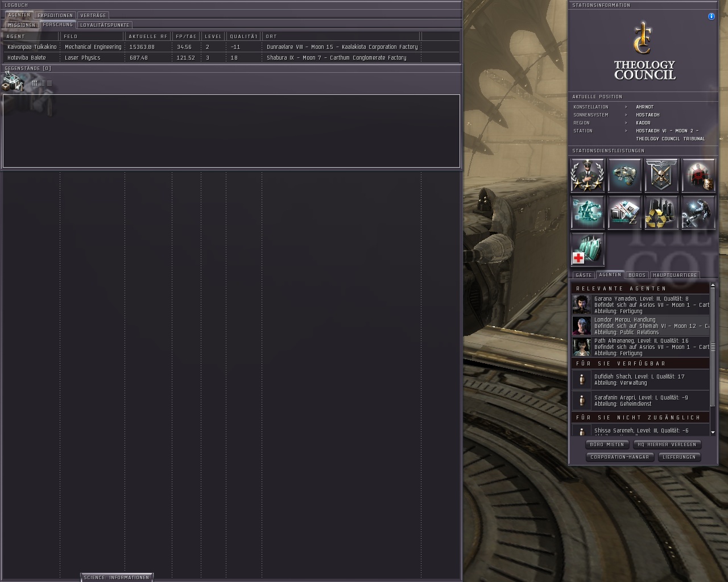728x582 pixels.
Task: Click Path Almananeg's portrait
Action: tap(582, 347)
